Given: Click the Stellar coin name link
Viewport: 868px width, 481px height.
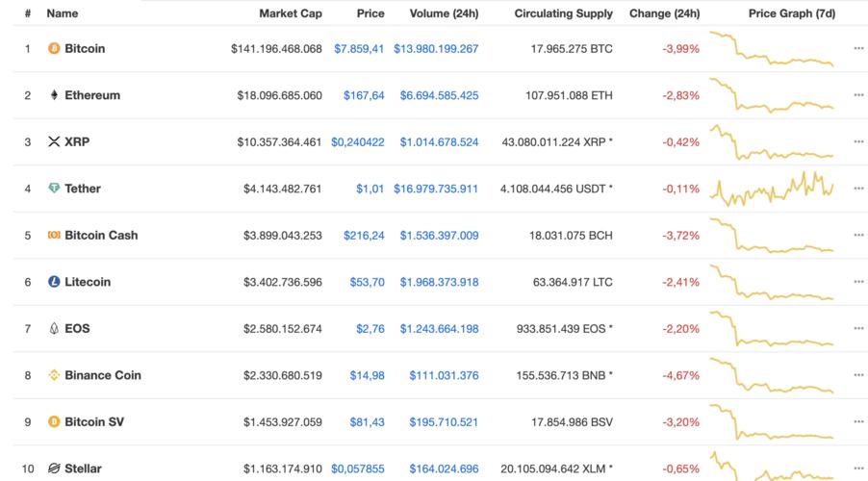Looking at the screenshot, I should tap(83, 468).
